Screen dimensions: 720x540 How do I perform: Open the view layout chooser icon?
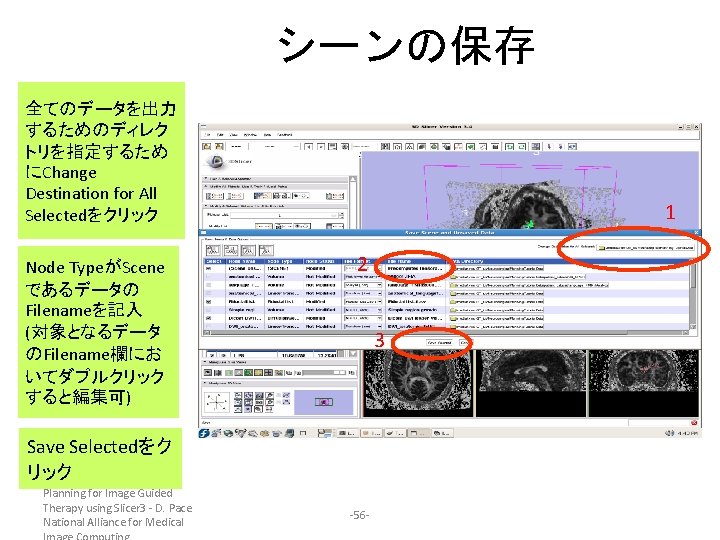click(x=535, y=146)
